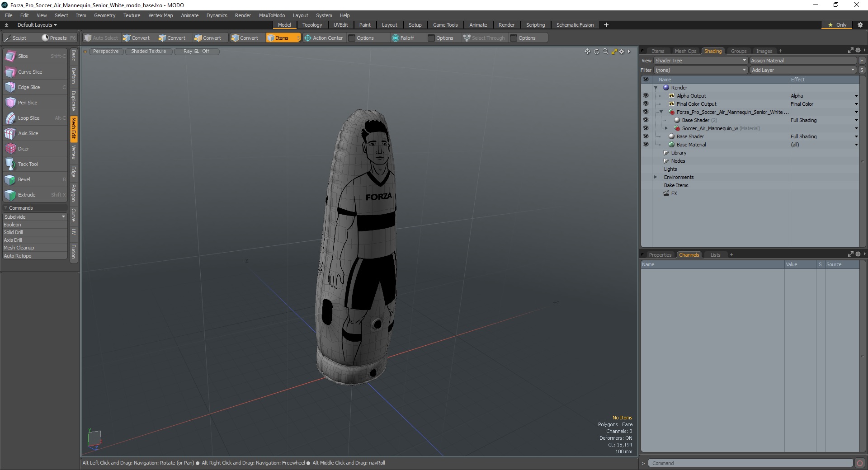Open the Default Layouts dropdown
The width and height of the screenshot is (868, 470).
37,25
